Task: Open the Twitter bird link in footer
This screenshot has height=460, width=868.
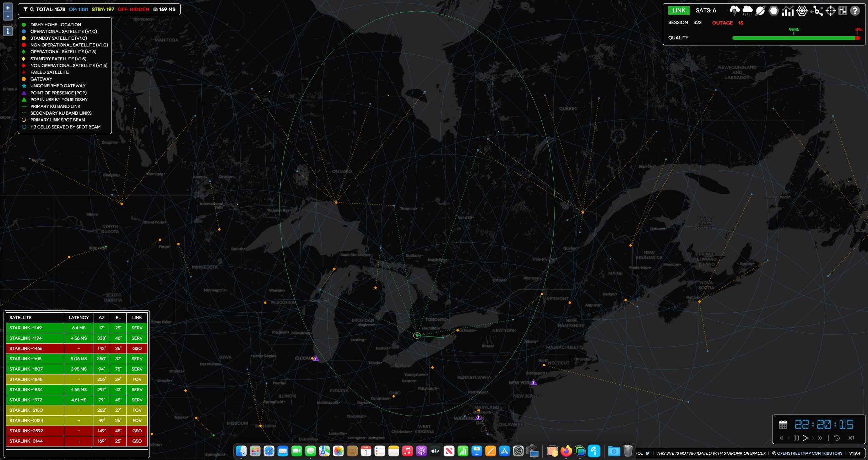Action: pyautogui.click(x=648, y=453)
